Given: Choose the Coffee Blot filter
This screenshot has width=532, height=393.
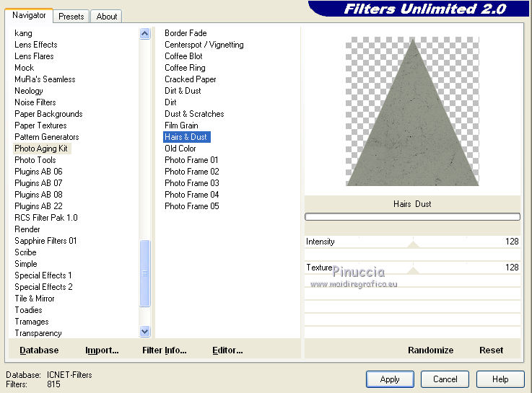Looking at the screenshot, I should 183,56.
